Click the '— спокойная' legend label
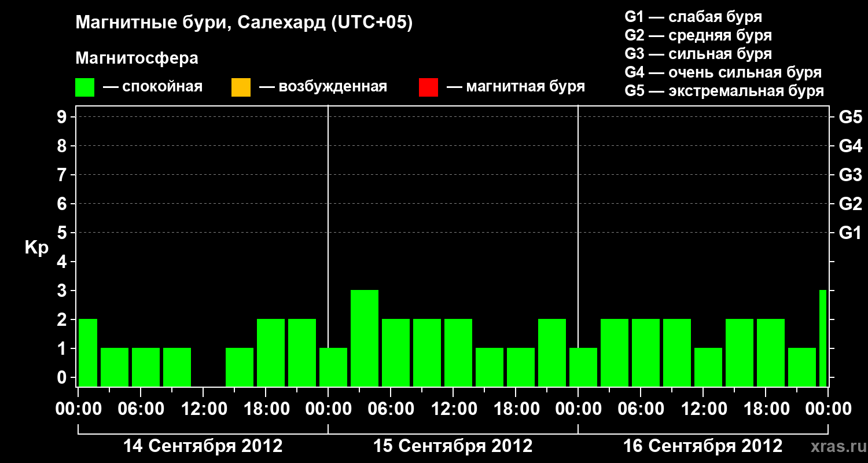Screen dimensions: 868x463 click(153, 87)
